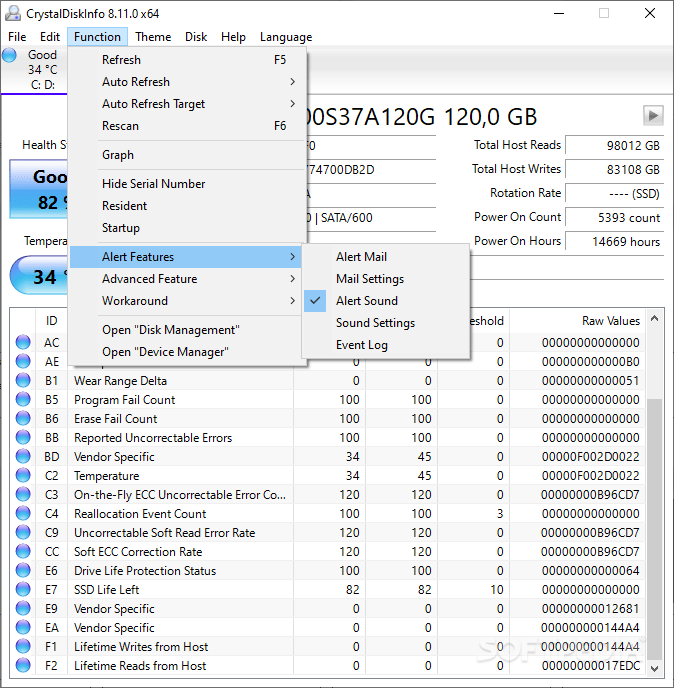Open the Theme menu
This screenshot has height=688, width=674.
pos(153,37)
